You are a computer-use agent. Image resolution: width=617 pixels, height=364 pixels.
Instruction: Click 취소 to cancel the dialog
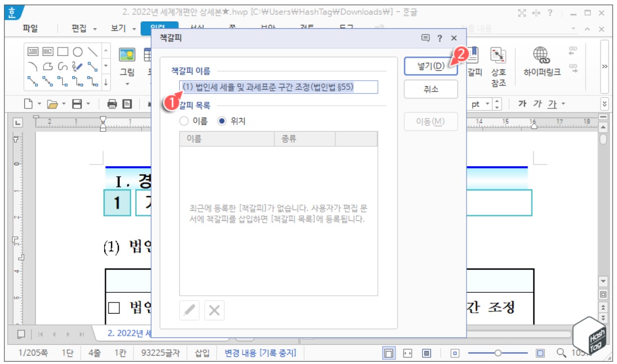(x=431, y=89)
